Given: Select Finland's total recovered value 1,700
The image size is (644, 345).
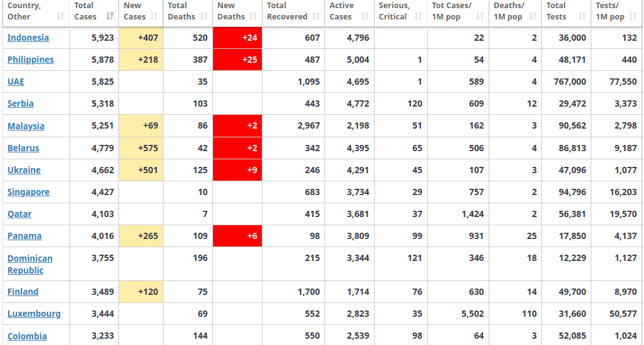Looking at the screenshot, I should [308, 292].
